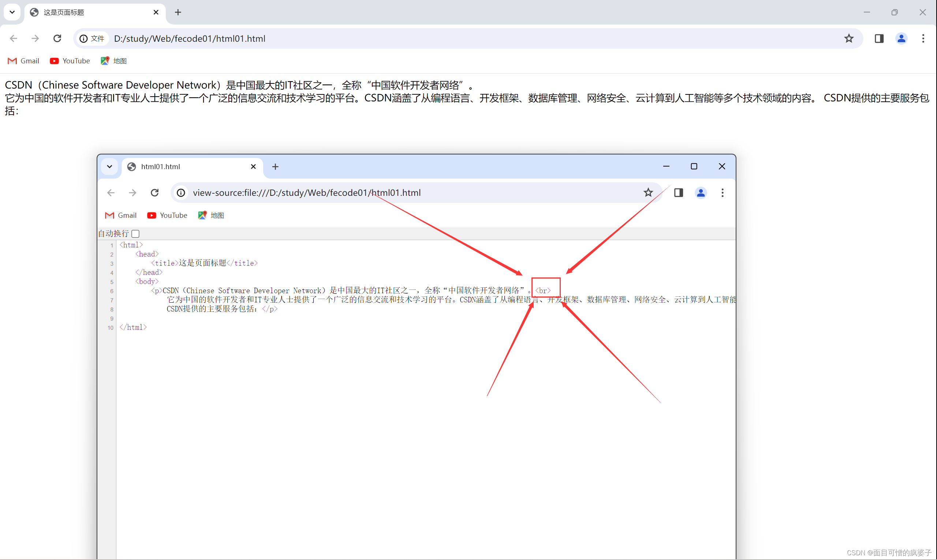Click the source line CSDN提供的主要服务包括：</p>
Image resolution: width=937 pixels, height=560 pixels.
(x=222, y=309)
